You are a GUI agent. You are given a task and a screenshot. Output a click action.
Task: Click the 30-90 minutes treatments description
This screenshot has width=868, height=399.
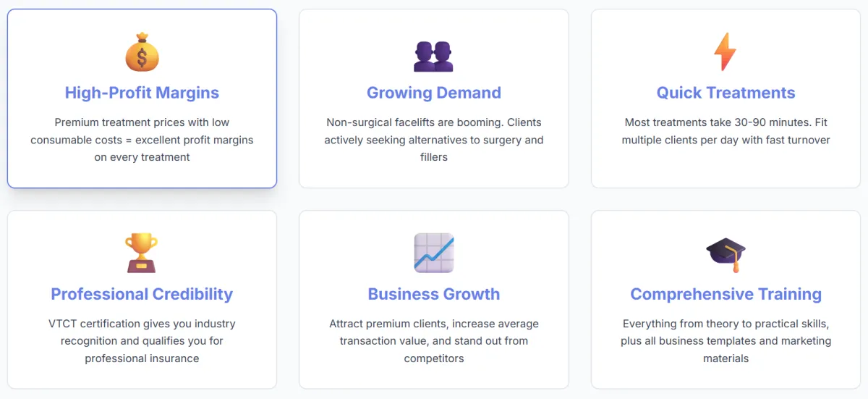[x=726, y=131]
